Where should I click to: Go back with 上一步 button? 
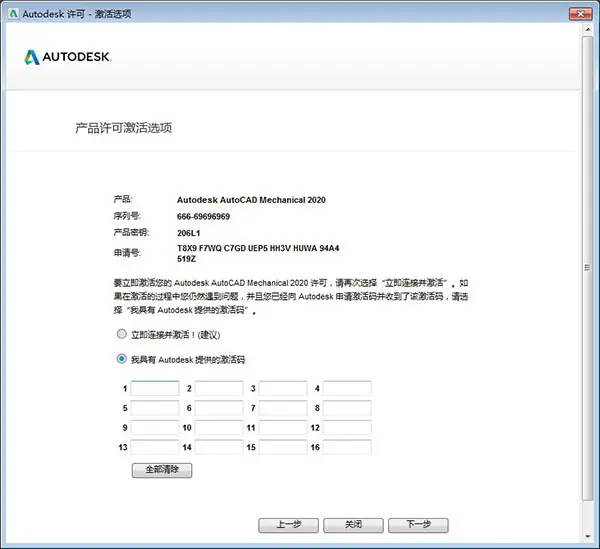[289, 525]
